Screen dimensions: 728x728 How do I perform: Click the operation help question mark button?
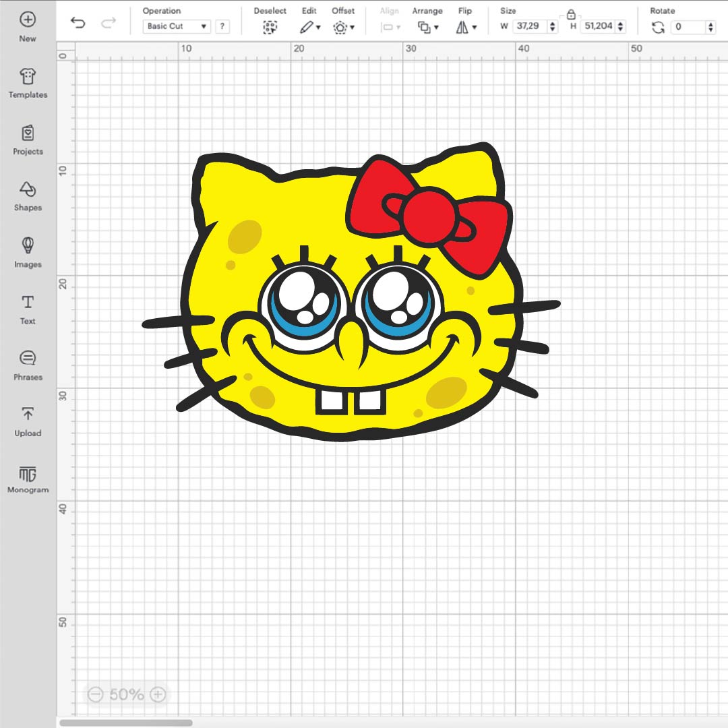(x=222, y=26)
